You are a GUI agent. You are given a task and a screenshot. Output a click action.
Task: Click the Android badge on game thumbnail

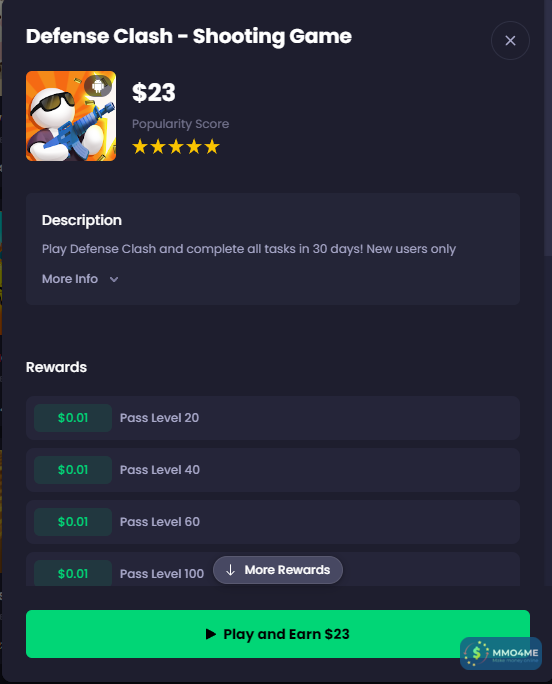[x=98, y=86]
